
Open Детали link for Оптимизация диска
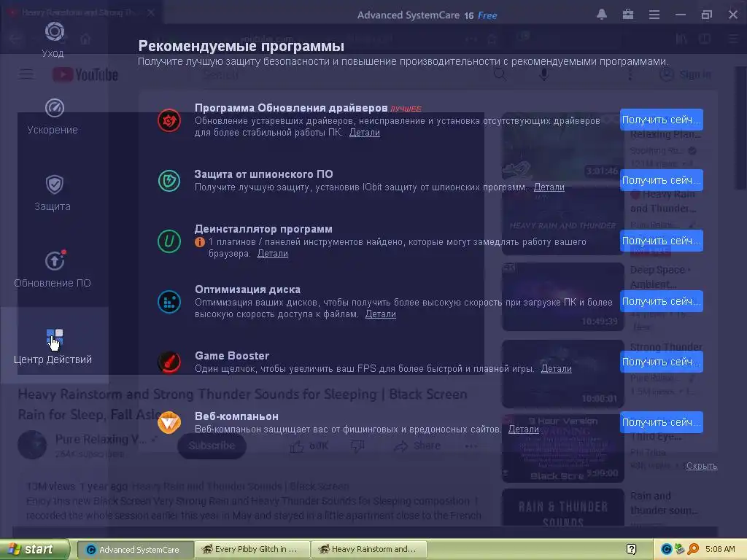pyautogui.click(x=380, y=314)
